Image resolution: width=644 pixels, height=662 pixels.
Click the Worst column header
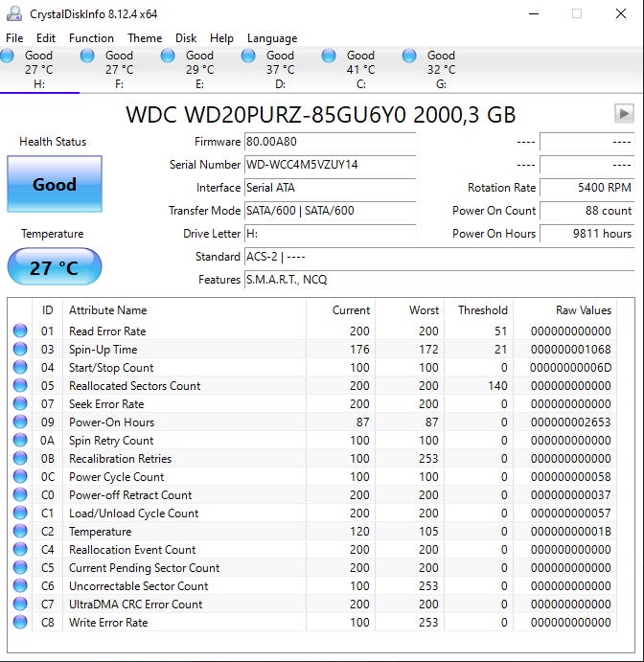(x=409, y=310)
